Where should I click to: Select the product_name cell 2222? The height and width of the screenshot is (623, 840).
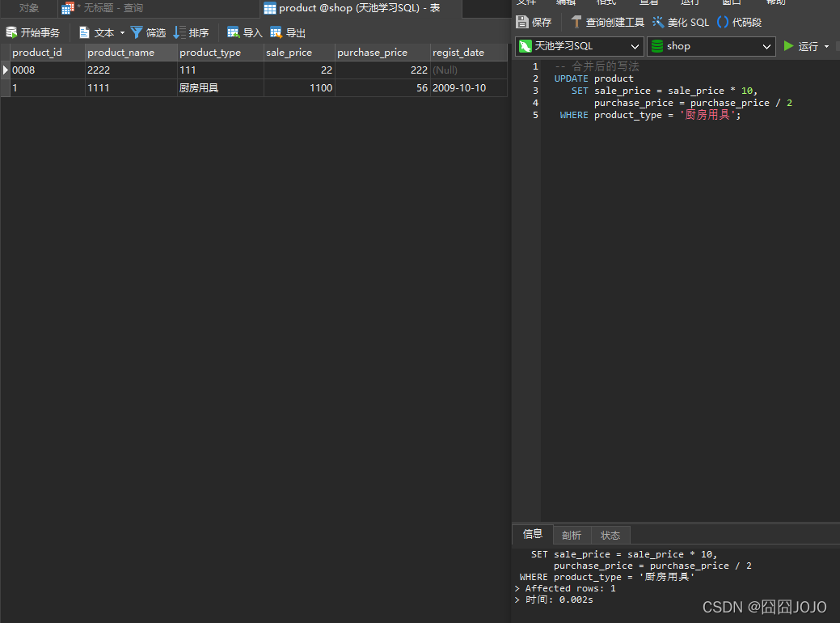pyautogui.click(x=131, y=70)
